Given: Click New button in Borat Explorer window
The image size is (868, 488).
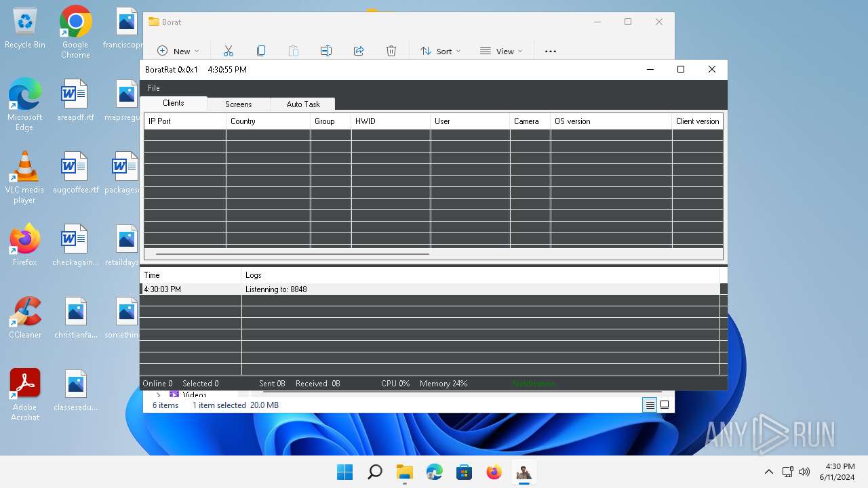Looking at the screenshot, I should (x=178, y=51).
